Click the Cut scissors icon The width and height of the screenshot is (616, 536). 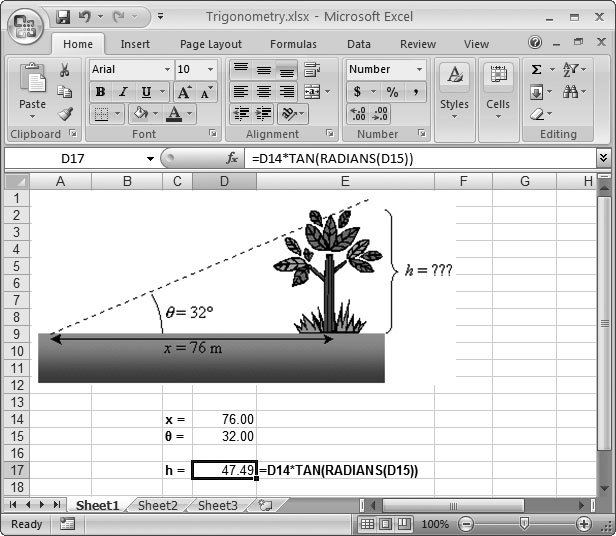[x=65, y=70]
